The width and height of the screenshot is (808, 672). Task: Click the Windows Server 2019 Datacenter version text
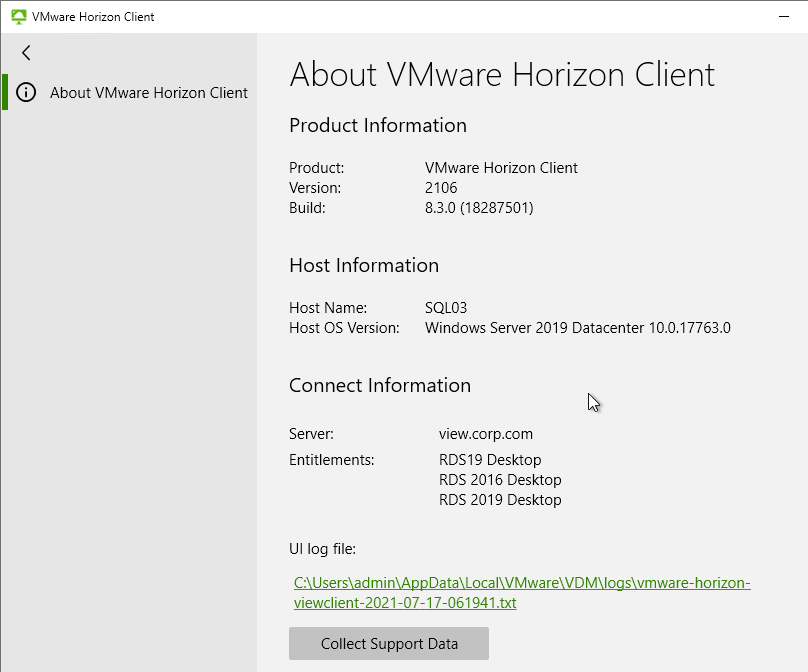(578, 328)
